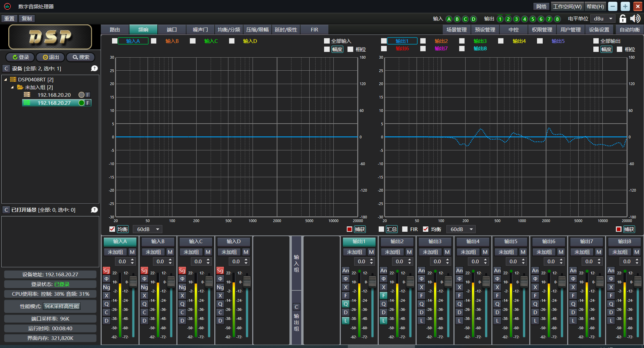Toggle input 相位 phase checkbox

pos(350,49)
